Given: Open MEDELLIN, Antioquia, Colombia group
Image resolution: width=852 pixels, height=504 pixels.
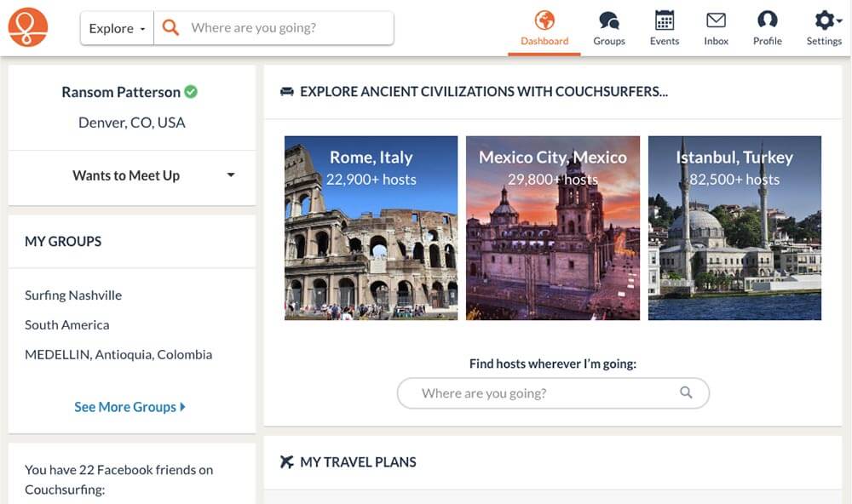Looking at the screenshot, I should [x=118, y=355].
